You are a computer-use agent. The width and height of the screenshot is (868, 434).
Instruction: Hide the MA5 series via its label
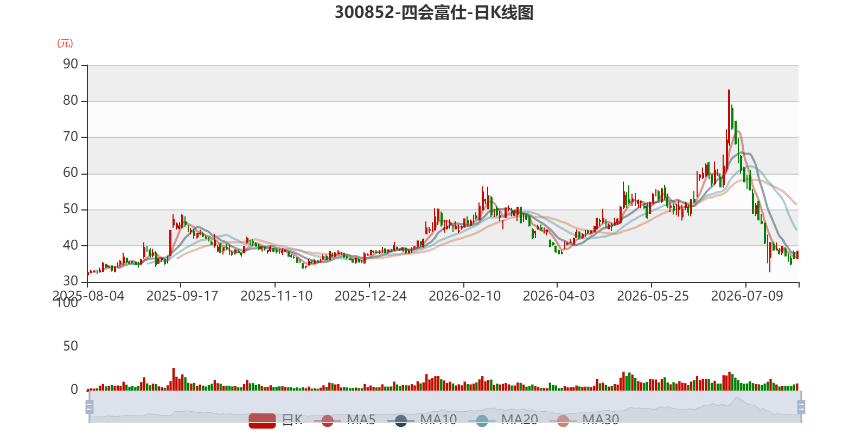click(x=361, y=420)
